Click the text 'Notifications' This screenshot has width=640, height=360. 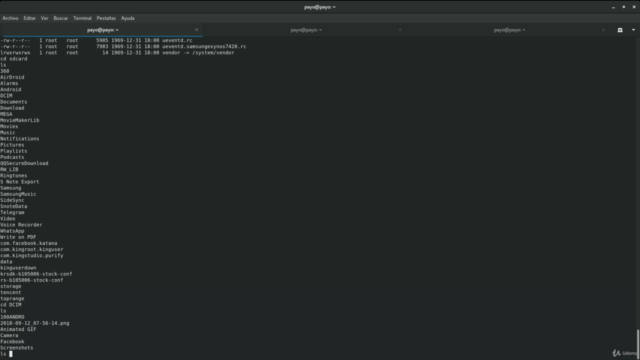20,139
